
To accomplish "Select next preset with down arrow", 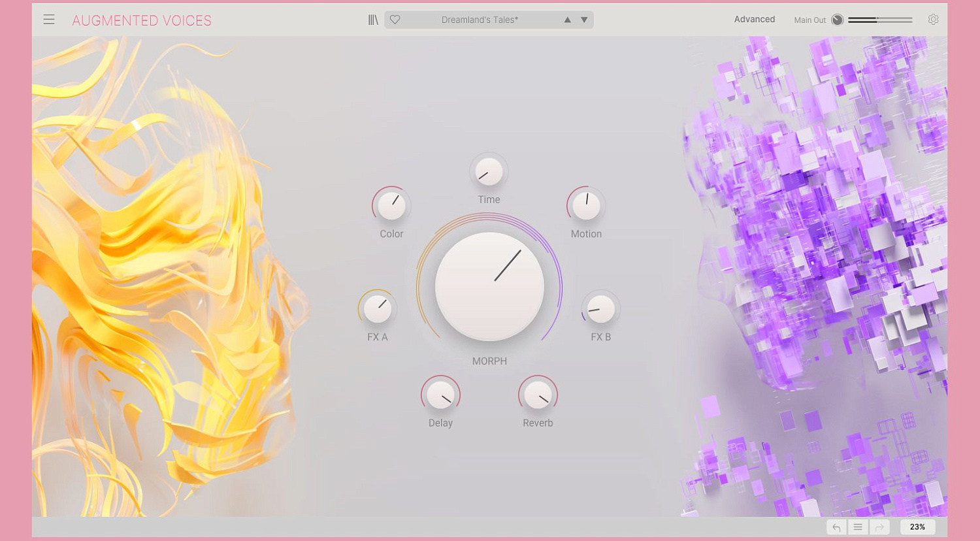I will click(584, 20).
